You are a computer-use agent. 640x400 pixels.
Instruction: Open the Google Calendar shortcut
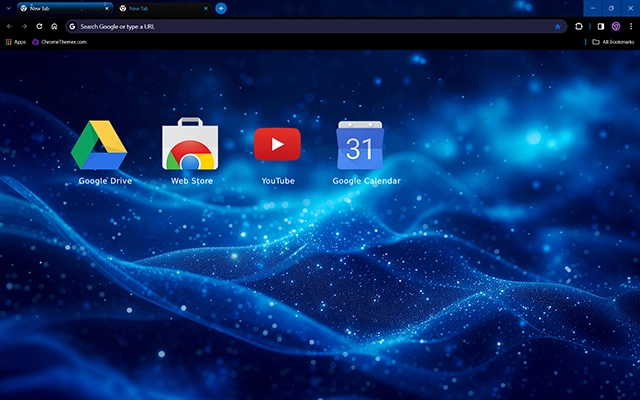coord(366,152)
